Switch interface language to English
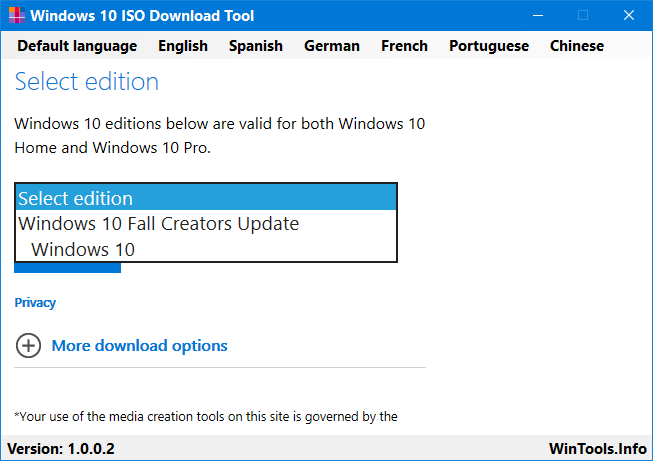 click(x=183, y=46)
